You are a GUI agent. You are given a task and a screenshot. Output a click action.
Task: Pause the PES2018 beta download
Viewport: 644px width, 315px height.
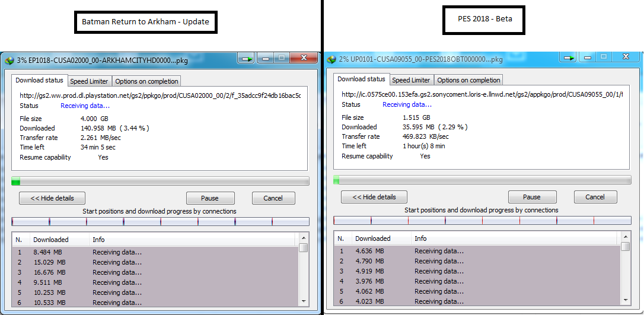531,197
